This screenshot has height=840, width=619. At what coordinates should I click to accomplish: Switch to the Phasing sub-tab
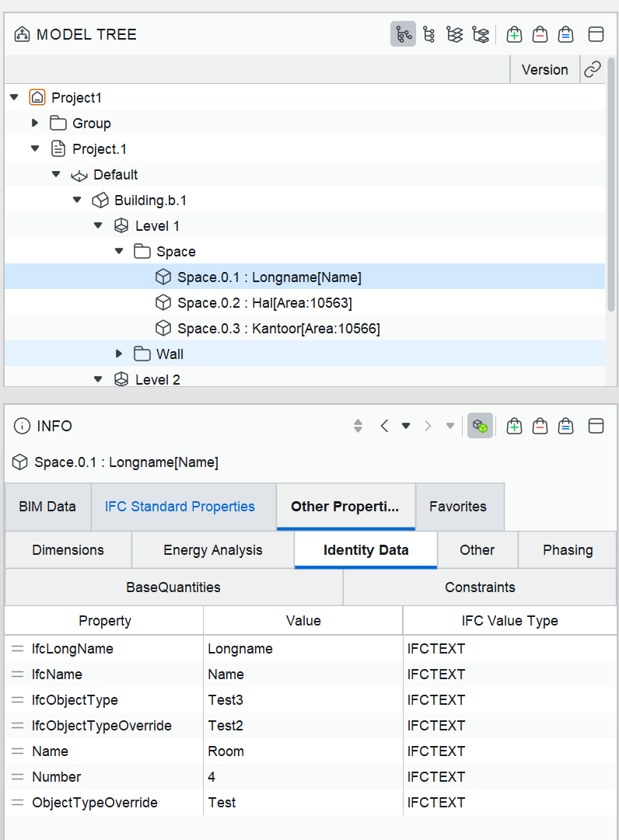coord(568,549)
